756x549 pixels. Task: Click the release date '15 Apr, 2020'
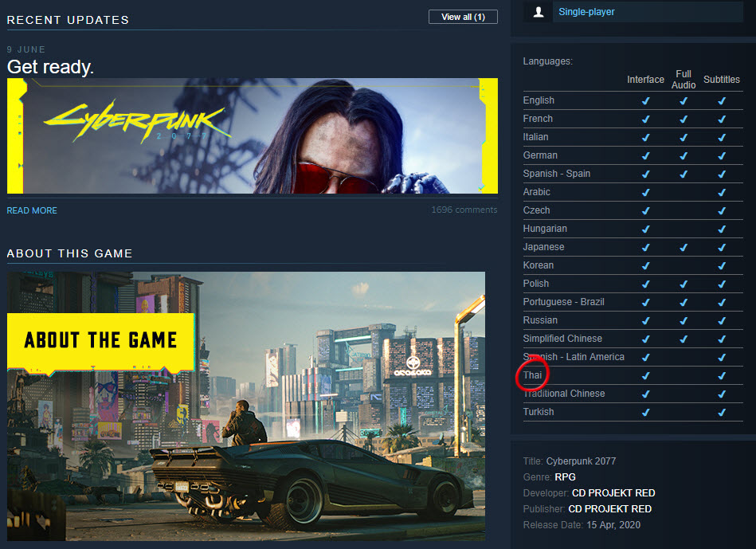tap(613, 525)
